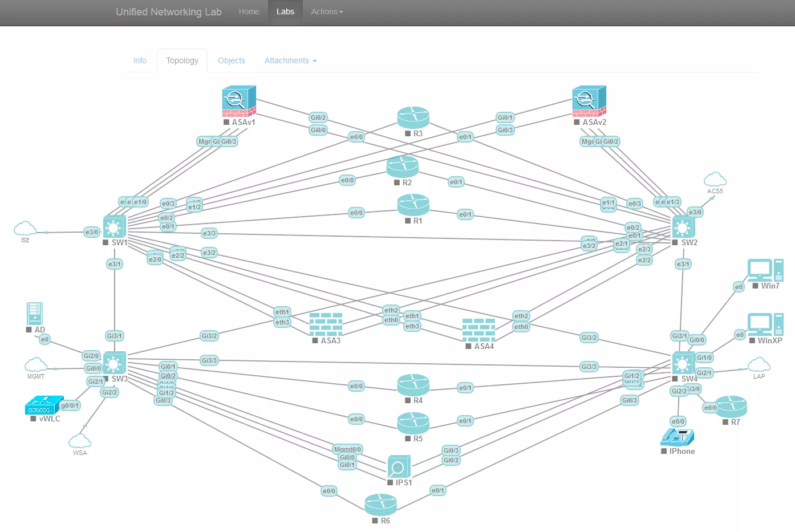
Task: Select the R6 router icon
Action: click(x=380, y=505)
